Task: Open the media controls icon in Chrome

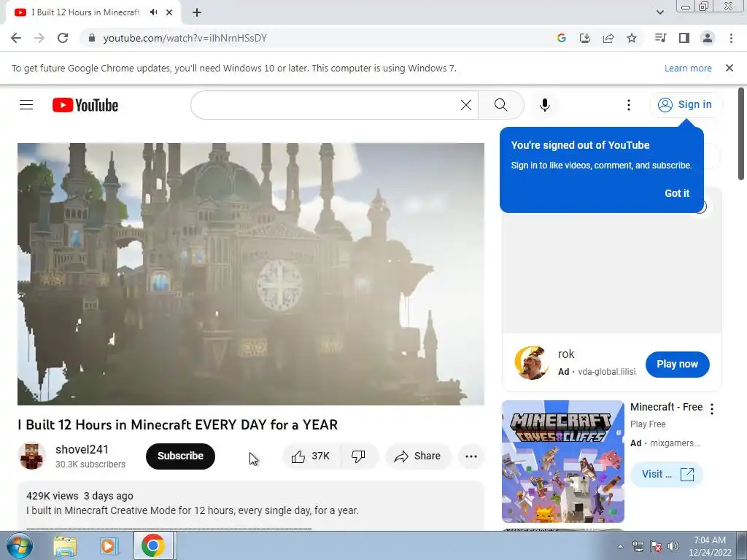Action: click(660, 38)
